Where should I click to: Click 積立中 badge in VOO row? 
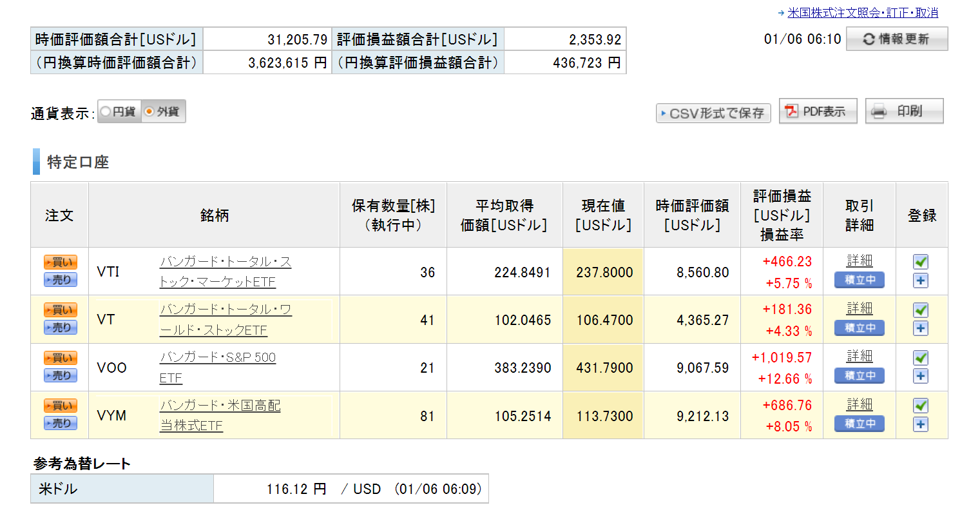pyautogui.click(x=860, y=375)
